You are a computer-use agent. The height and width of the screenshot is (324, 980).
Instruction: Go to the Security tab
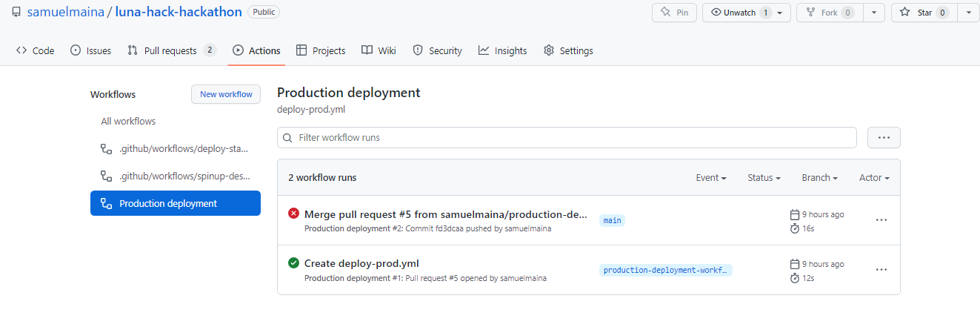coord(437,50)
